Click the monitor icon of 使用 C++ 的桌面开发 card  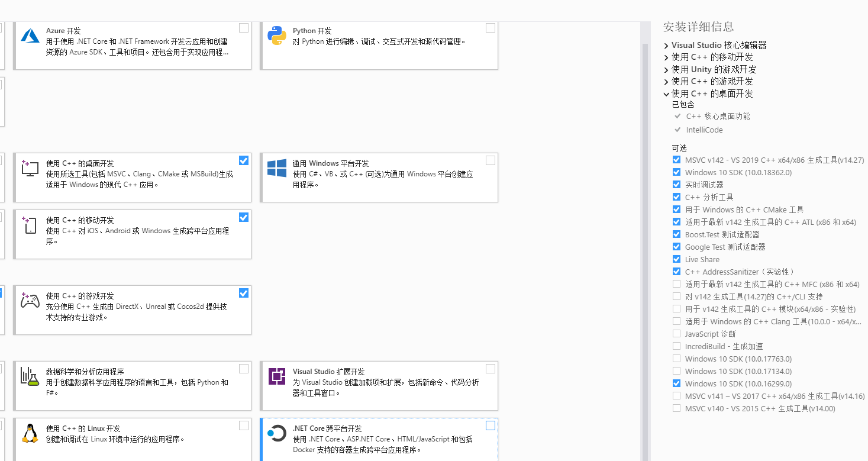[30, 167]
